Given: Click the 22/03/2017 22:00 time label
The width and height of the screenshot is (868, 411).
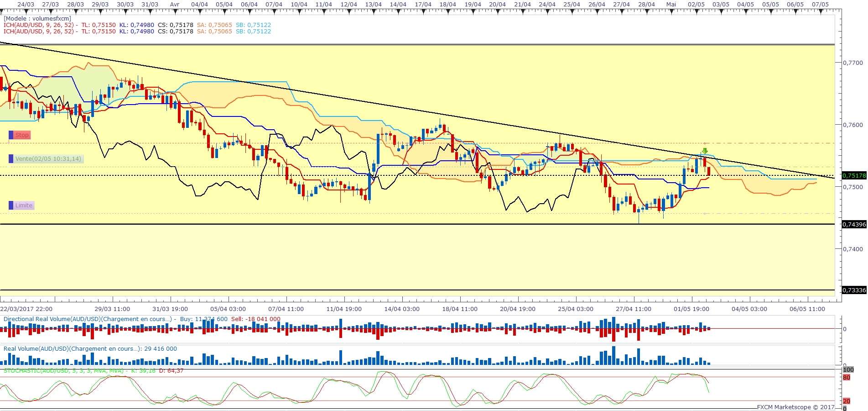Looking at the screenshot, I should click(x=26, y=309).
